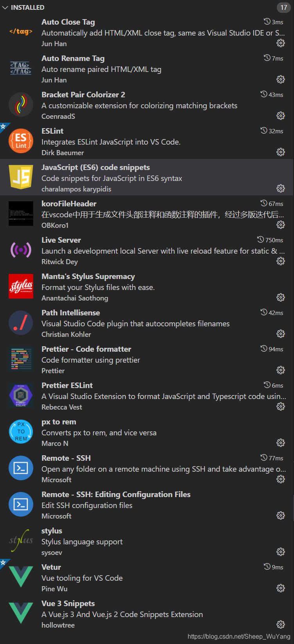The image size is (294, 644).
Task: Click the Path Intellisense gear icon
Action: 281,334
